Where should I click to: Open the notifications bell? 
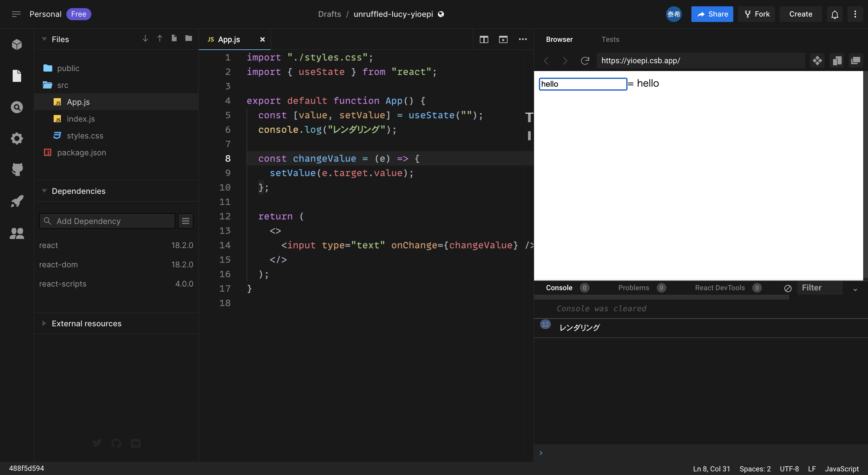pyautogui.click(x=835, y=14)
